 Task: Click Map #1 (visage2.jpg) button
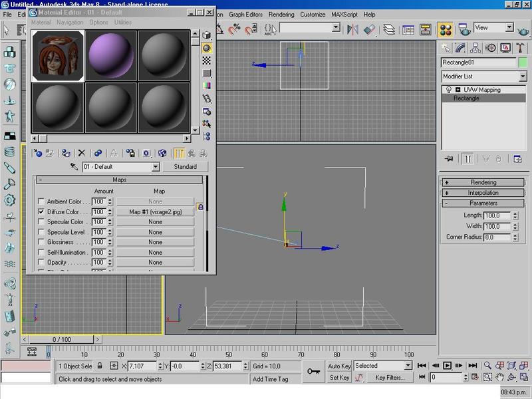click(x=156, y=211)
